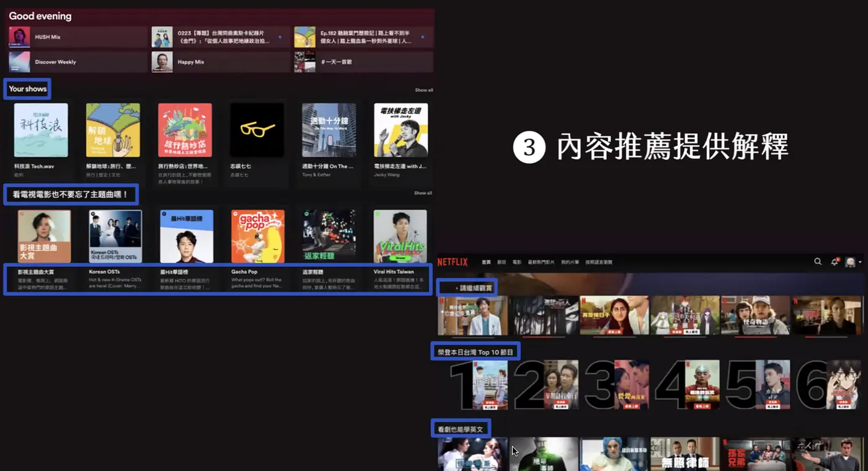Click the Gacha Pop title text

(244, 272)
